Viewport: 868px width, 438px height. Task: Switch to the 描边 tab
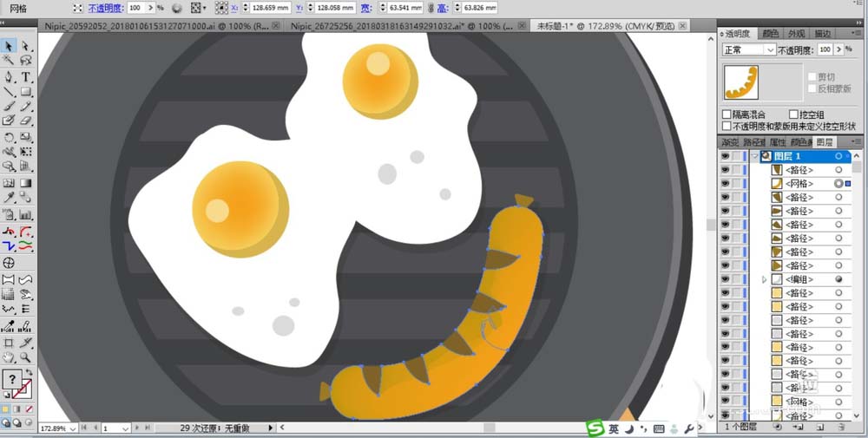pos(823,34)
